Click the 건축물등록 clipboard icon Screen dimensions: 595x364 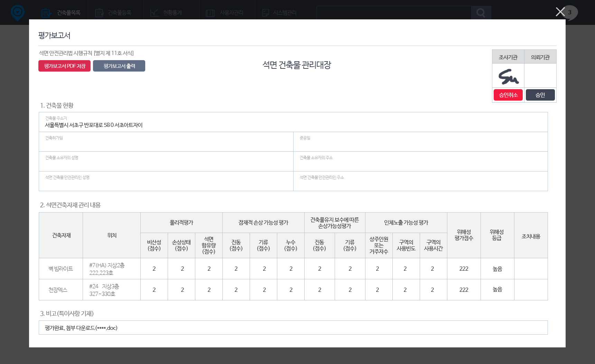tap(99, 13)
